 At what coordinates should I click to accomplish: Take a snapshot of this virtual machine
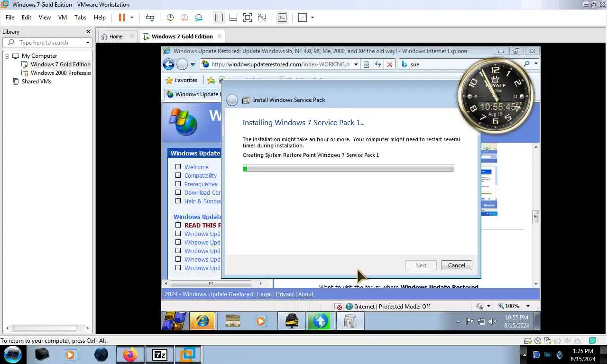(x=170, y=18)
